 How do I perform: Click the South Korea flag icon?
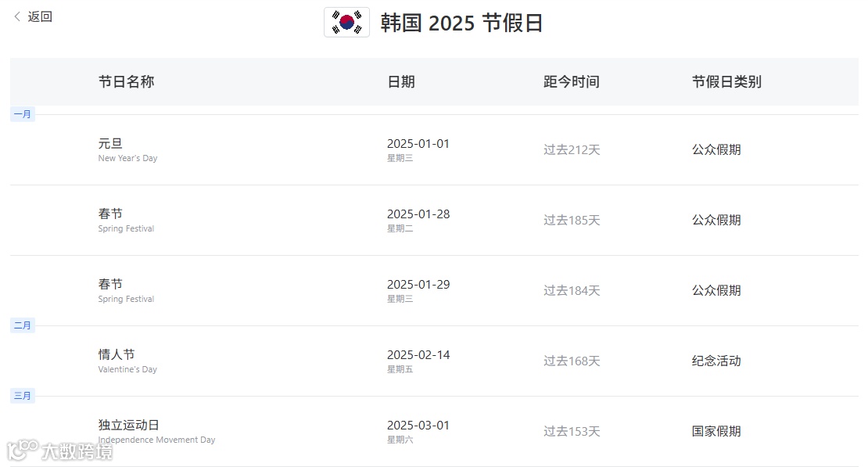346,22
